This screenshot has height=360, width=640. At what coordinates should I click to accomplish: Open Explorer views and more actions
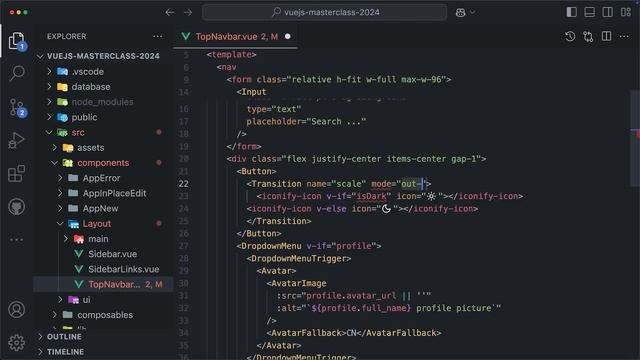[158, 36]
